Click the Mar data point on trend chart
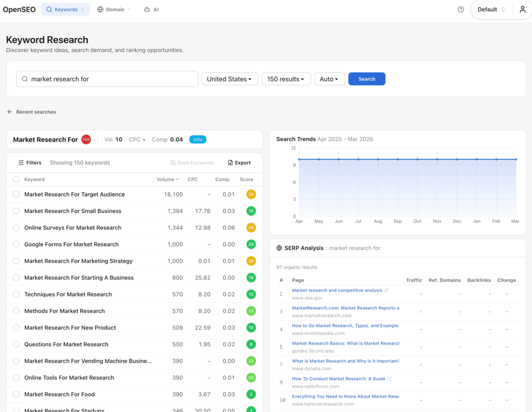The image size is (532, 412). click(516, 160)
